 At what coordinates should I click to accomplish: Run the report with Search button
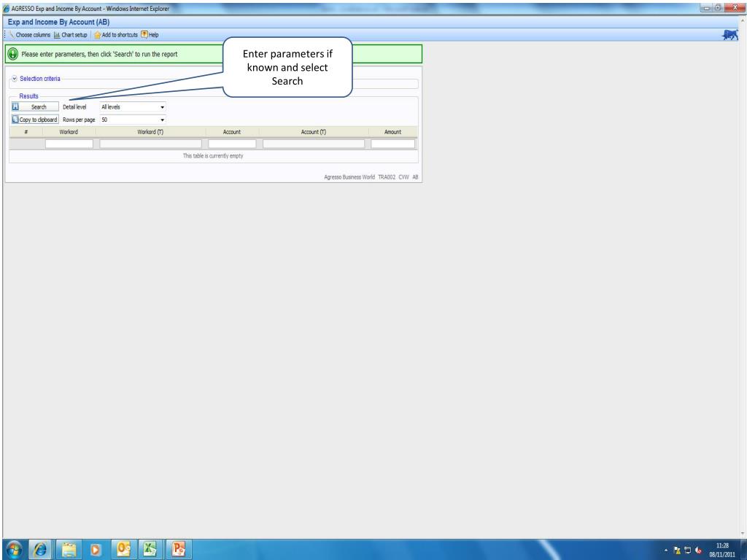pos(35,106)
